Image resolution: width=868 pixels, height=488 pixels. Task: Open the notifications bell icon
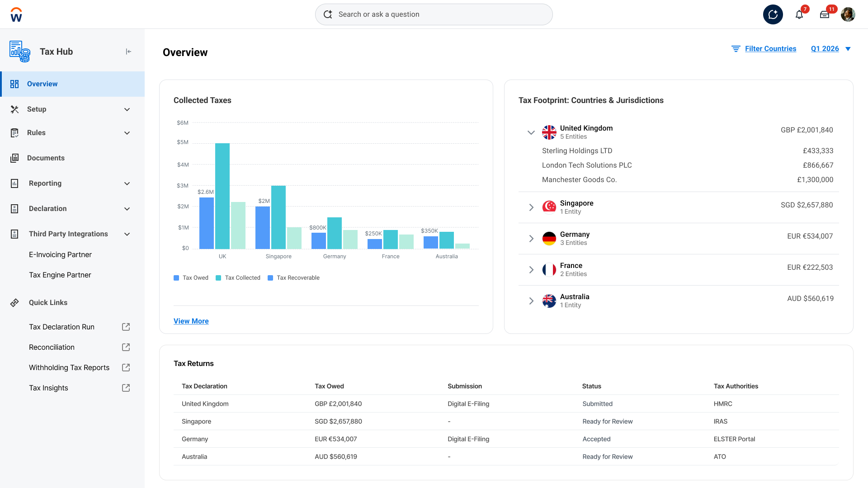tap(799, 14)
